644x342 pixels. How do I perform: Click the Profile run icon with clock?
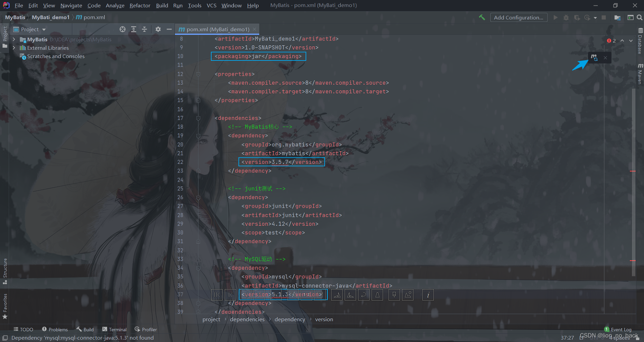[x=587, y=17]
